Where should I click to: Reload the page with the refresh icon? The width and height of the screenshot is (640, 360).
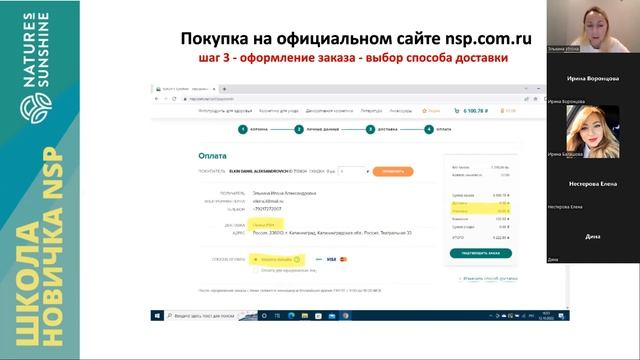click(x=174, y=99)
